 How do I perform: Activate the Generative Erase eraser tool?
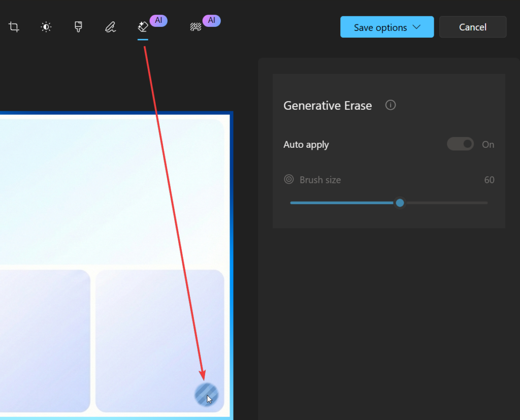pyautogui.click(x=143, y=27)
